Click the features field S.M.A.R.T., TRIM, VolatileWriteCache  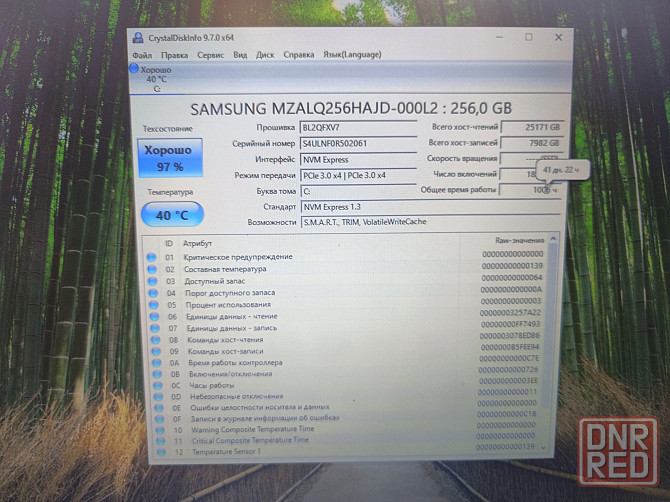click(430, 222)
